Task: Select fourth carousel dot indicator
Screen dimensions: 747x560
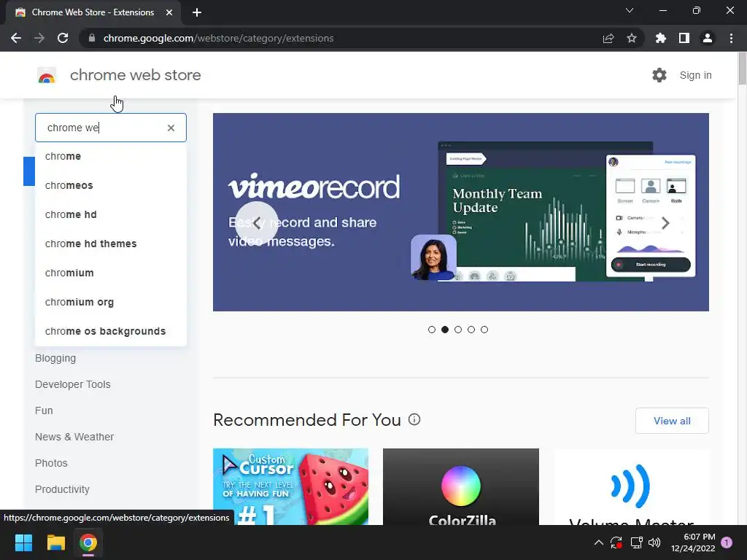Action: [x=471, y=330]
